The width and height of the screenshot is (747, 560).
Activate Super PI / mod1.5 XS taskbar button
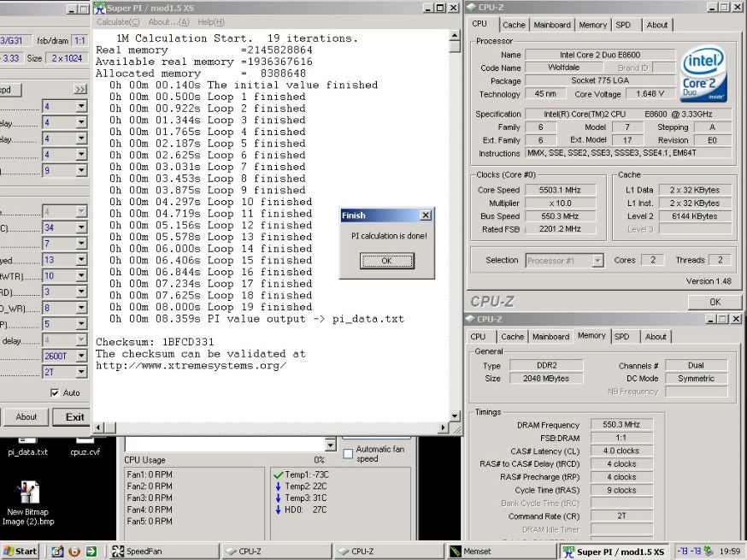pyautogui.click(x=615, y=551)
